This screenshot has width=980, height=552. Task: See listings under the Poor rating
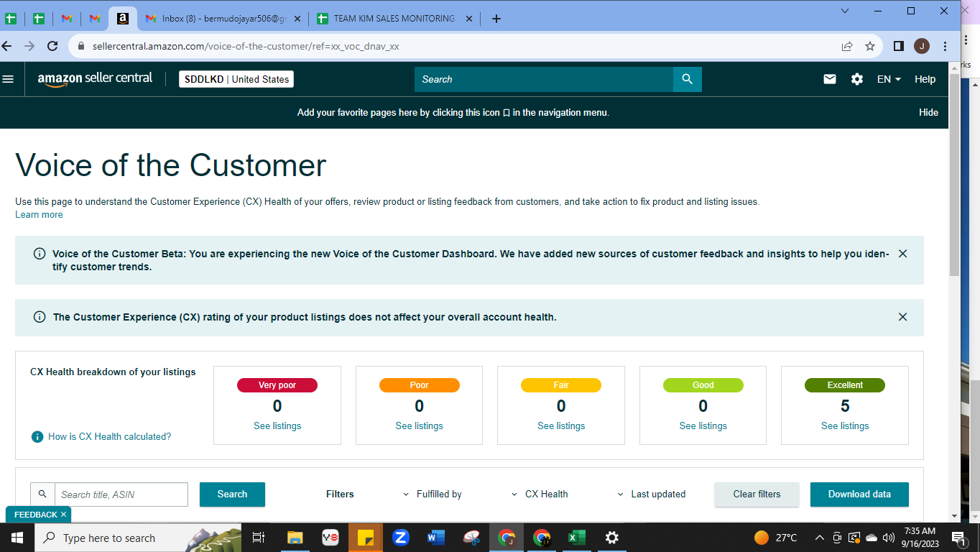click(x=420, y=426)
